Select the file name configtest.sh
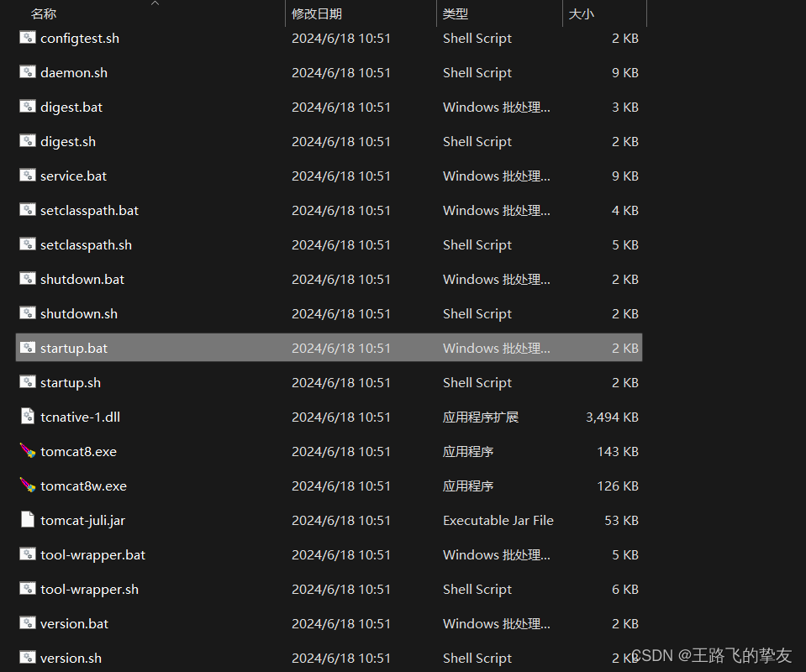 80,39
